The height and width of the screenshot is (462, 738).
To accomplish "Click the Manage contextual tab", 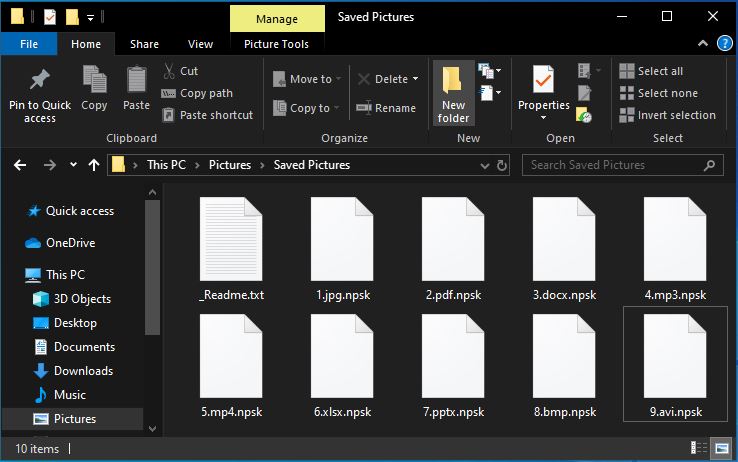I will click(277, 19).
